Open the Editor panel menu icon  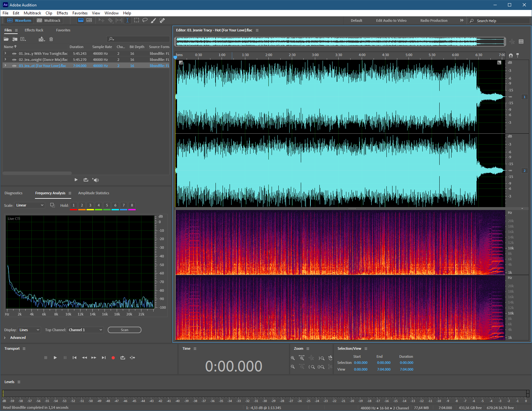257,30
